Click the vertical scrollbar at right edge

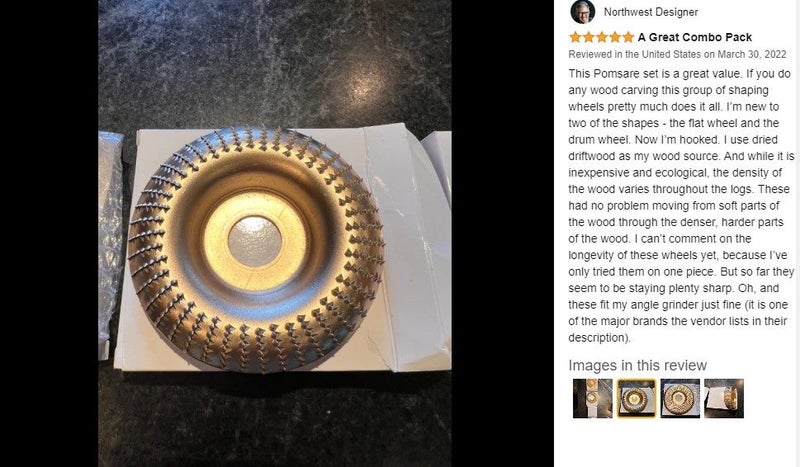pyautogui.click(x=797, y=233)
